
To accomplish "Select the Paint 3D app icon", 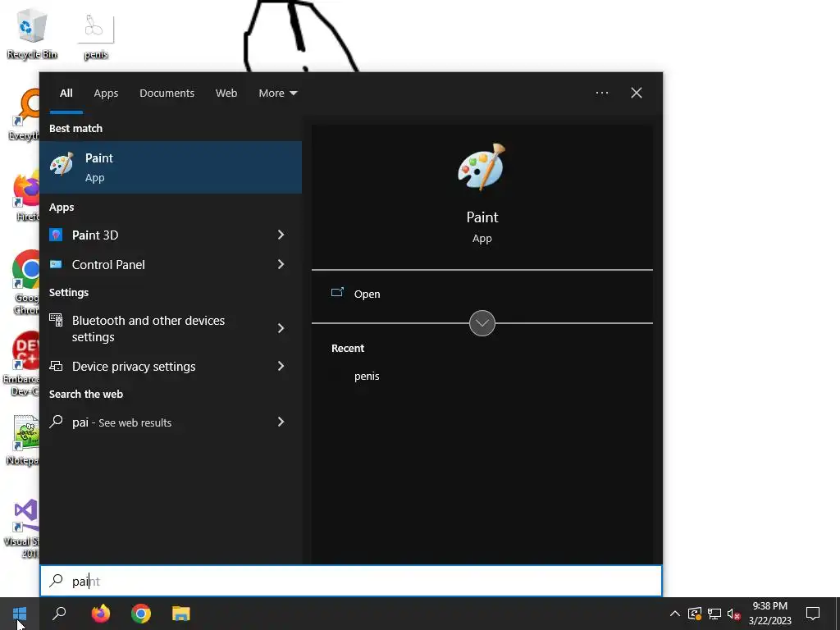I will pos(56,235).
